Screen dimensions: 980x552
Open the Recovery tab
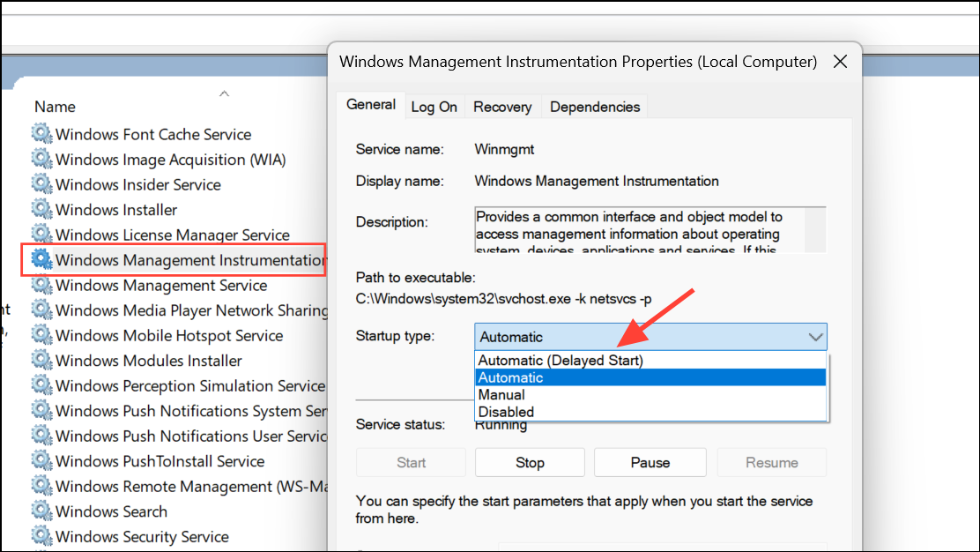pos(502,107)
